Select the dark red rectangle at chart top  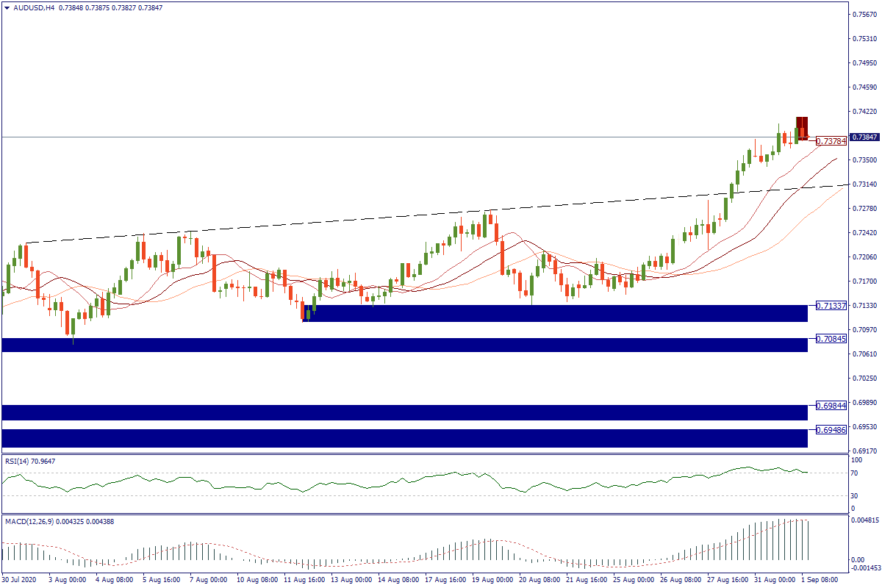[802, 126]
